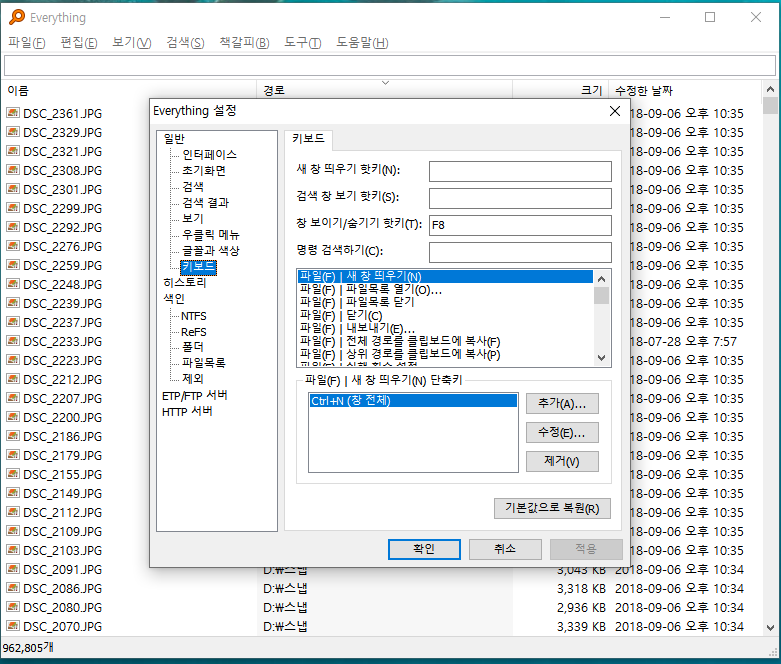Viewport: 781px width, 664px height.
Task: Click the image icon beside DSC_2299.JPG
Action: (x=13, y=208)
